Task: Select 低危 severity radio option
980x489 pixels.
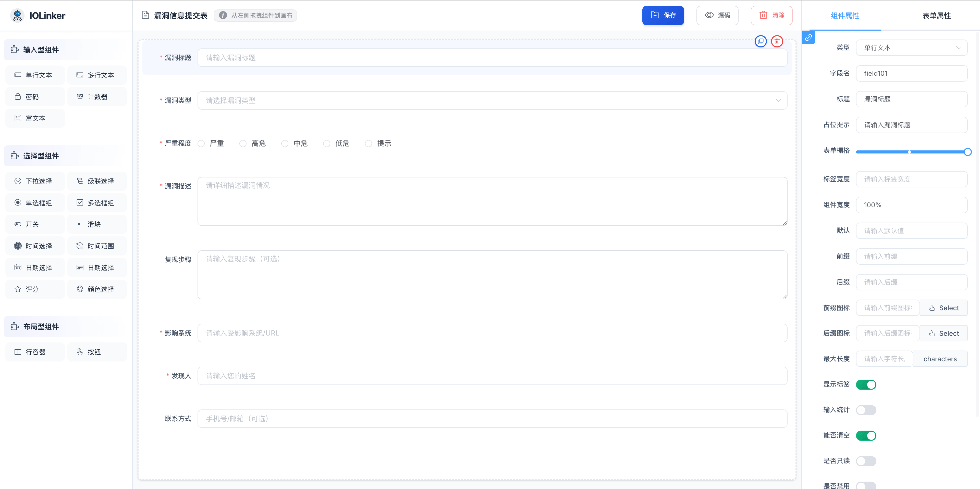Action: [x=337, y=143]
